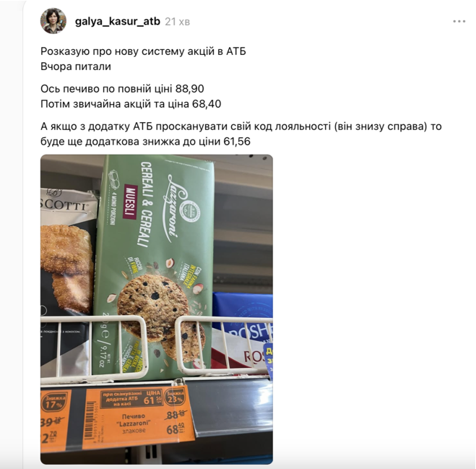Click galya_kasur_atb's profile avatar
476x469 pixels.
tap(53, 21)
